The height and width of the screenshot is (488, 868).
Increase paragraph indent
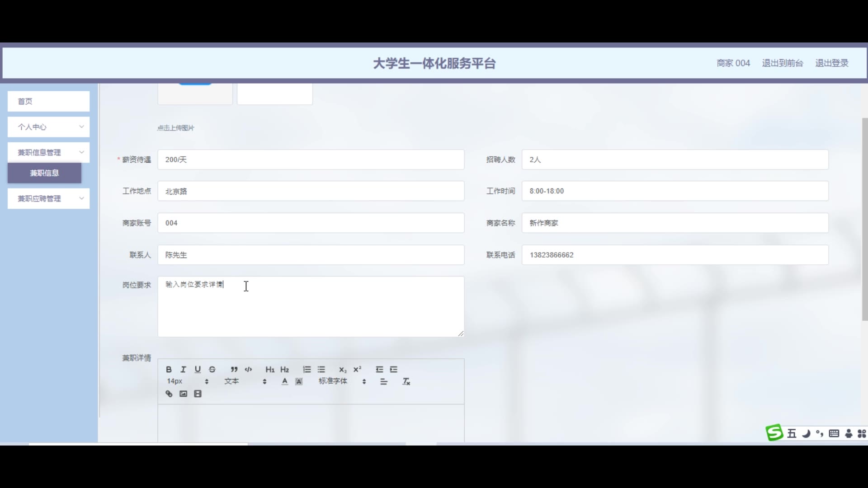(394, 370)
